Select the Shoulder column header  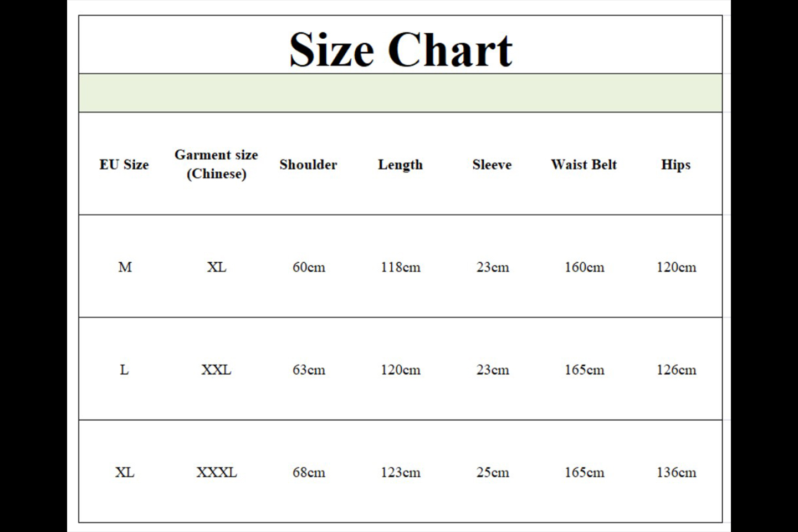[308, 165]
